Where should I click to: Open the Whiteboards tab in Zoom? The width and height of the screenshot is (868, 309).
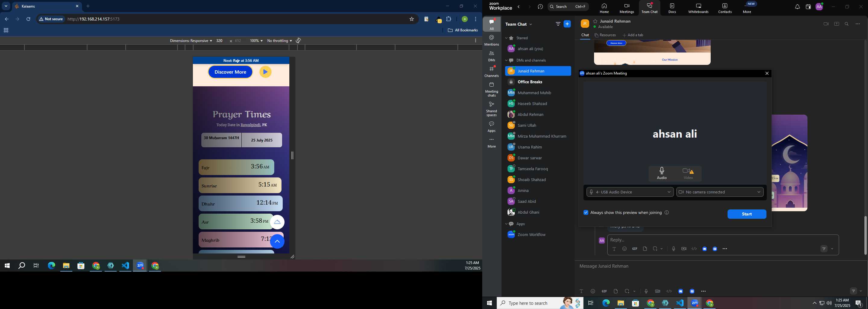click(x=698, y=8)
